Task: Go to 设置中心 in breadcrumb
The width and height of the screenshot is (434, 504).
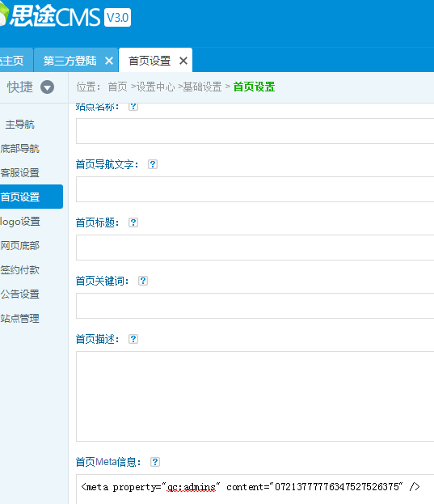Action: pos(156,87)
